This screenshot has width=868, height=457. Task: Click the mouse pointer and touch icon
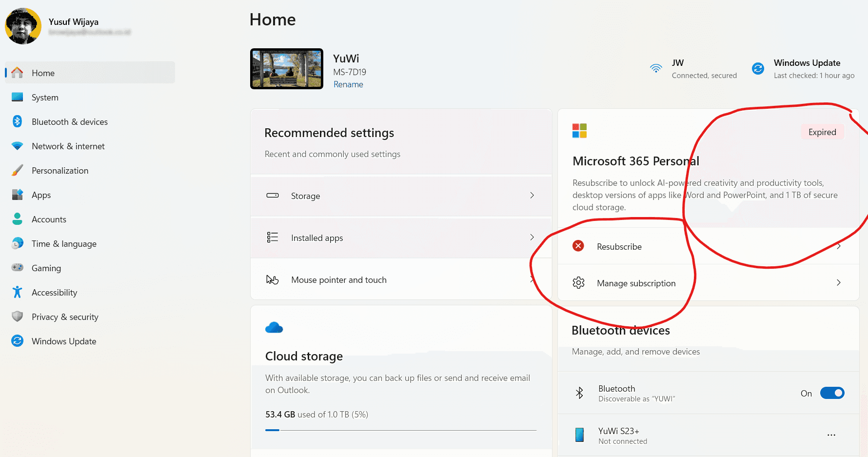tap(272, 279)
